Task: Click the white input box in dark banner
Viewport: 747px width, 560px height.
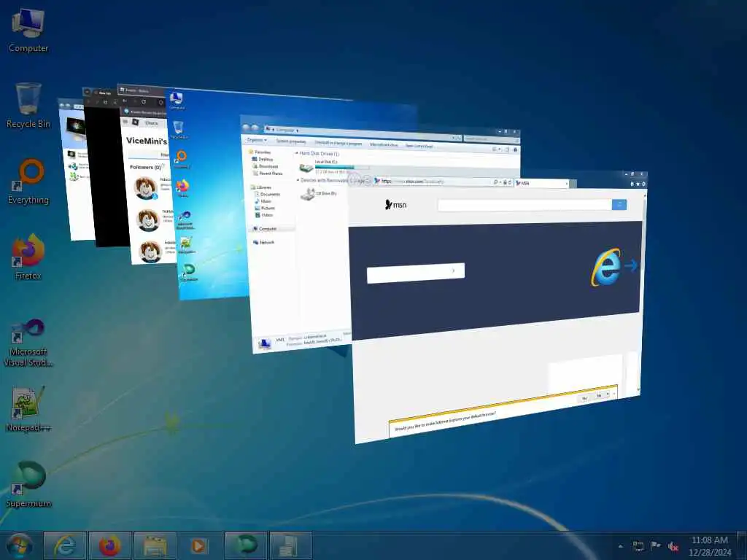Action: pyautogui.click(x=415, y=273)
